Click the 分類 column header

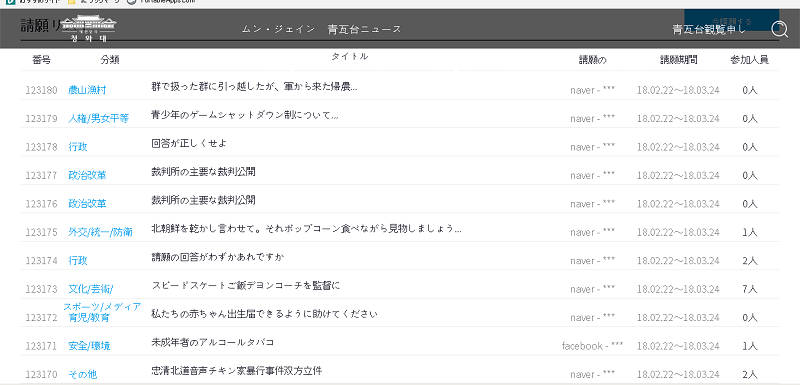pos(110,60)
